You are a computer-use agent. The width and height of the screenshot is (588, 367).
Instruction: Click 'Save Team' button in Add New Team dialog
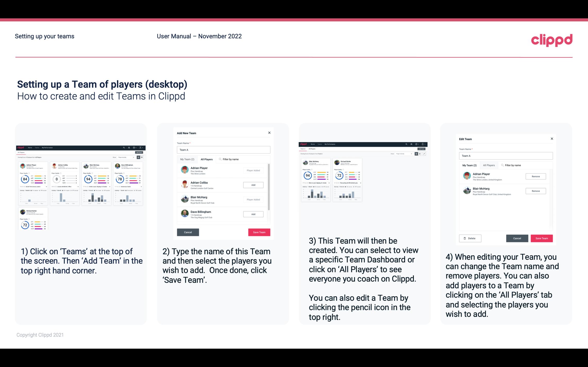pos(259,232)
